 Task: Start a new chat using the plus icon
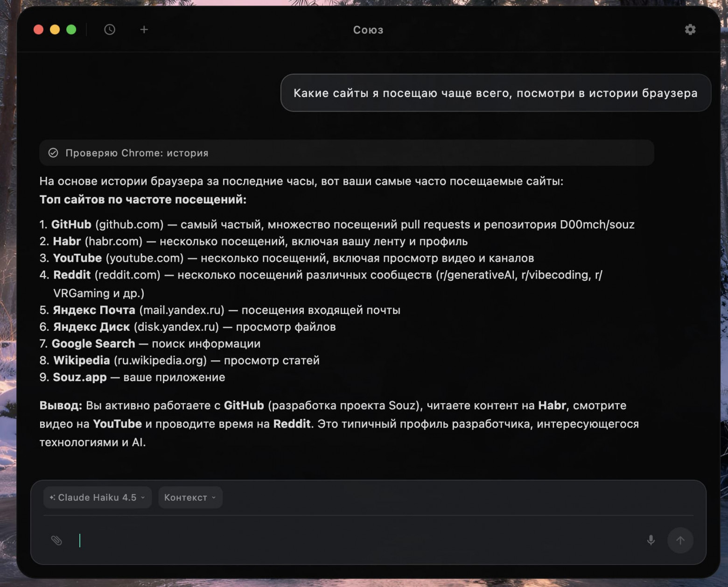coord(144,29)
